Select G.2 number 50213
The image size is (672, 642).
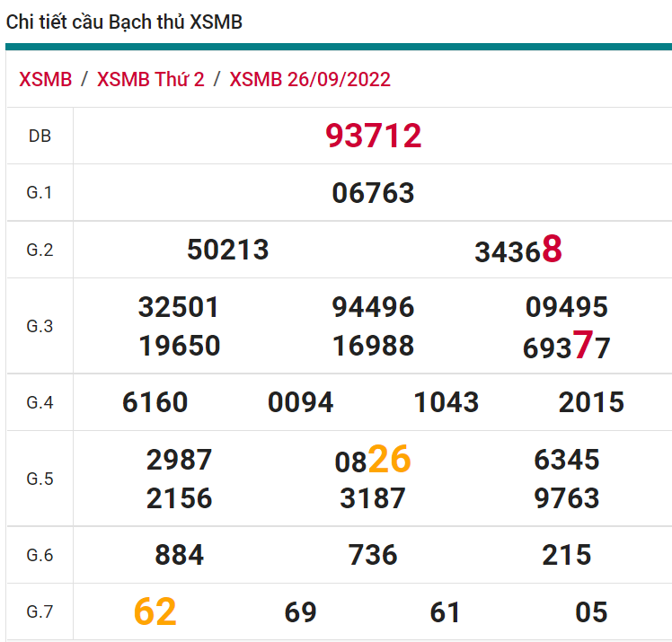pos(228,250)
